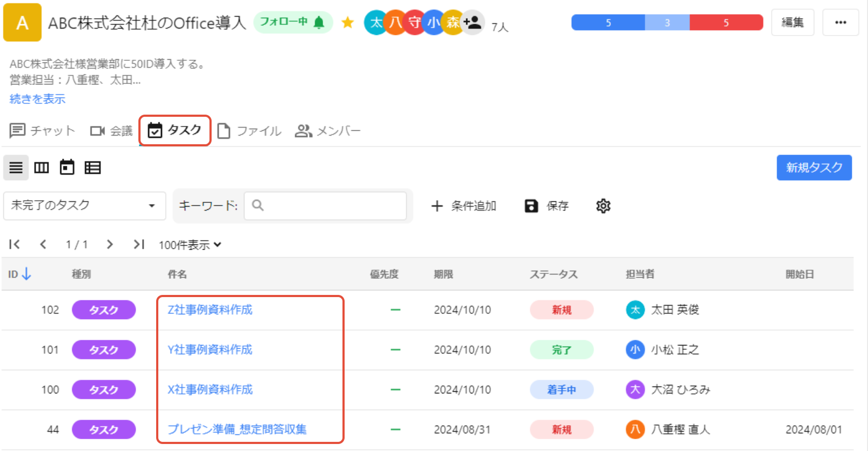
Task: Select the list view icon
Action: pyautogui.click(x=16, y=168)
